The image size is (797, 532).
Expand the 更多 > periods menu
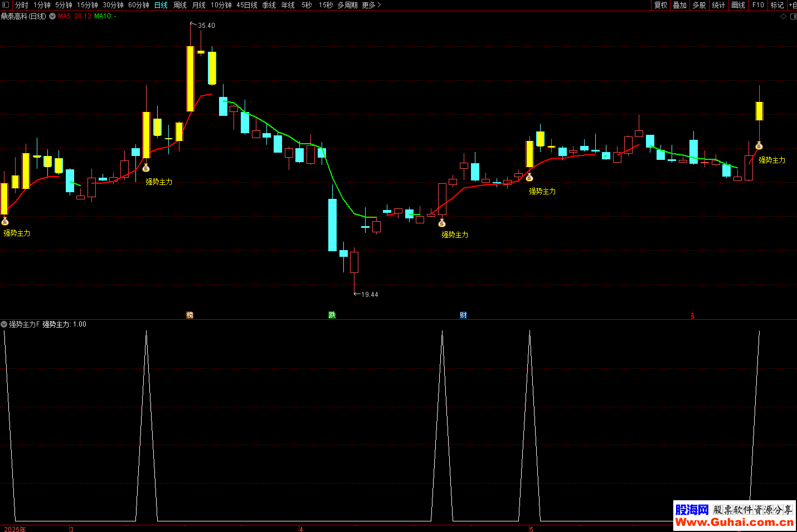point(372,5)
